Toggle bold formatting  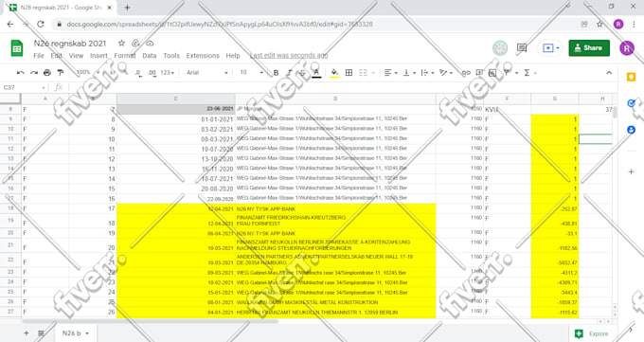click(x=276, y=73)
